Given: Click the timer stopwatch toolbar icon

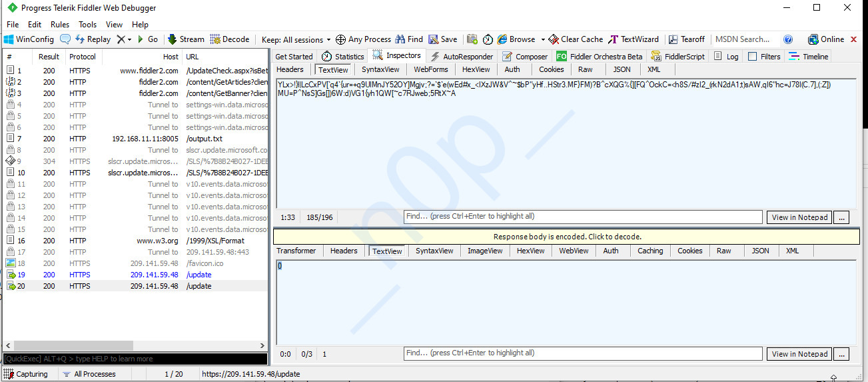Looking at the screenshot, I should (x=488, y=39).
